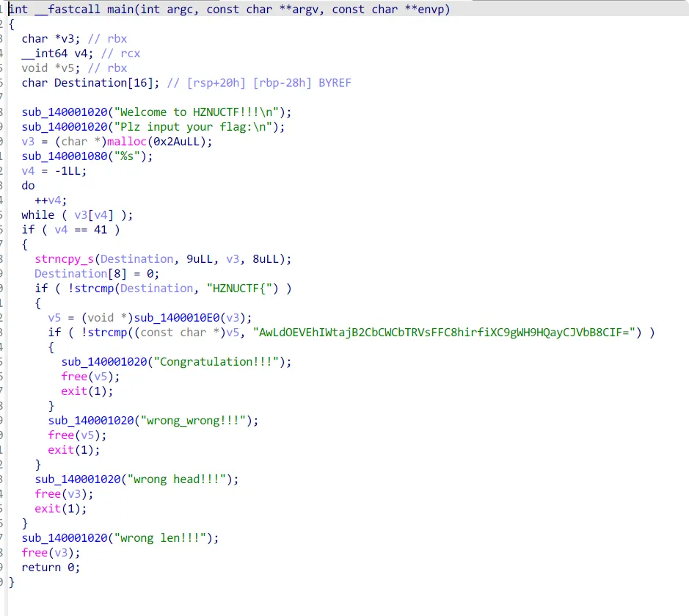This screenshot has width=689, height=616.
Task: Click the "wrong len!!!" string
Action: (161, 538)
